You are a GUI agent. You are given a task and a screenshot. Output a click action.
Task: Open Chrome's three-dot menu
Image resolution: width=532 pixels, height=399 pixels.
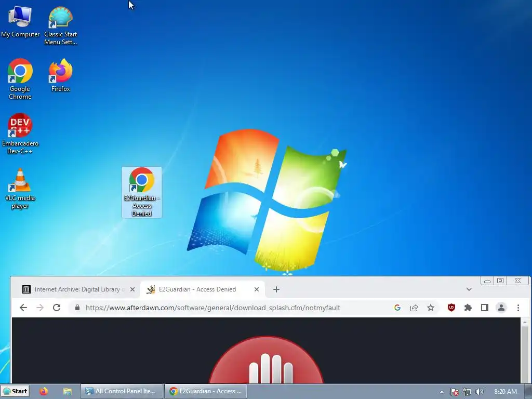click(x=518, y=308)
